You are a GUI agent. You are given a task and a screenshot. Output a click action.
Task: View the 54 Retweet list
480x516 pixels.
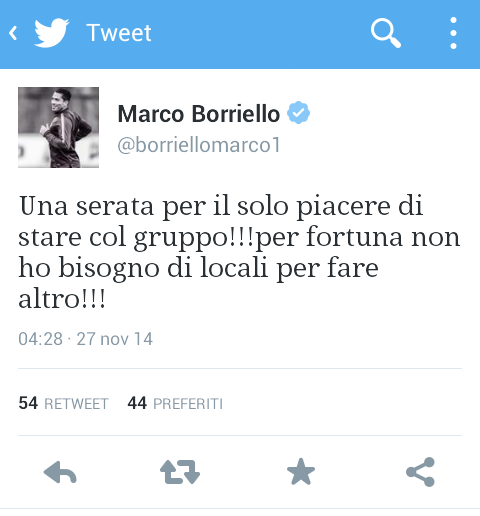pyautogui.click(x=63, y=403)
